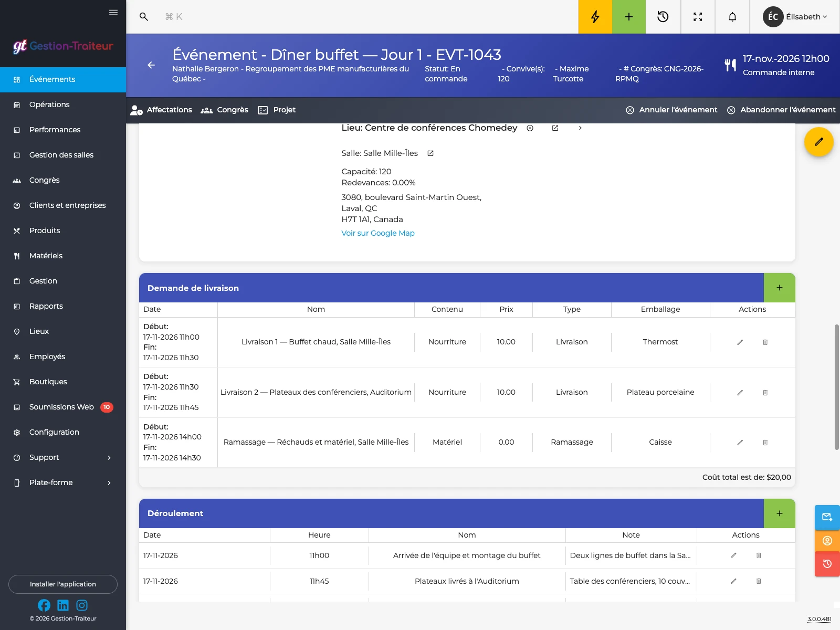
Task: Add a new Demande de livraison
Action: 780,288
